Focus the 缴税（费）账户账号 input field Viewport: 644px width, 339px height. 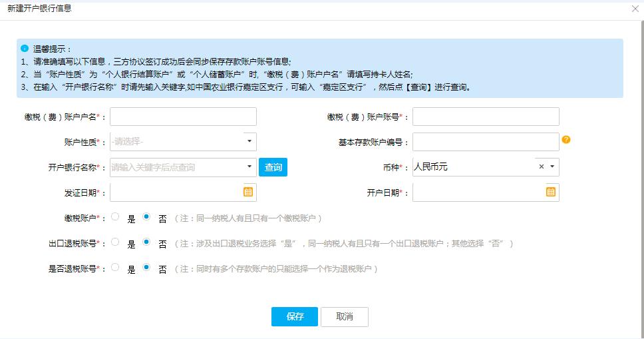click(x=486, y=117)
